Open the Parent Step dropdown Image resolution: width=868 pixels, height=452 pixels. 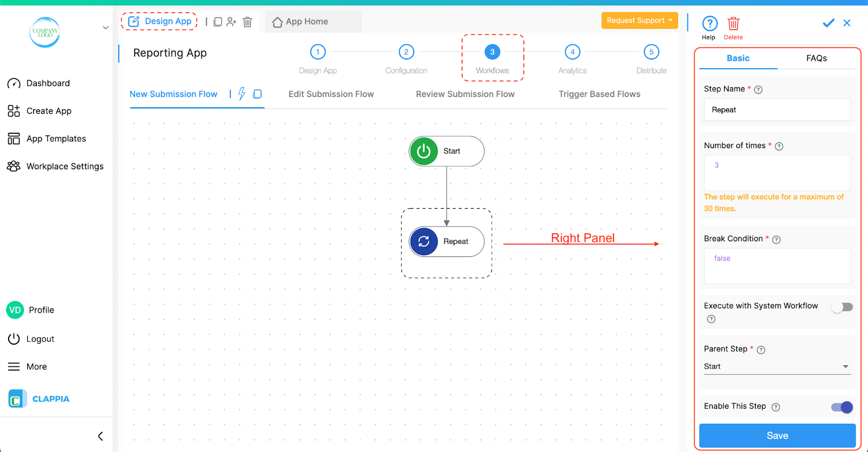point(777,366)
